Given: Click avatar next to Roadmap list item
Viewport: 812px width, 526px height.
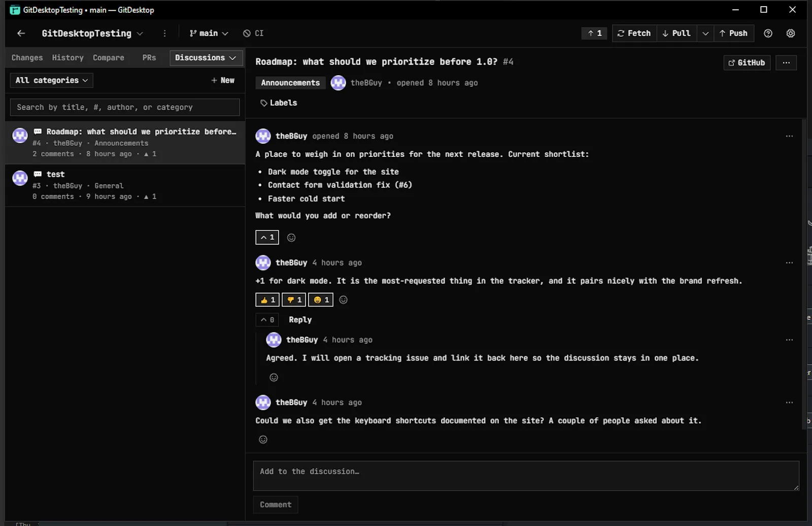Looking at the screenshot, I should 20,136.
